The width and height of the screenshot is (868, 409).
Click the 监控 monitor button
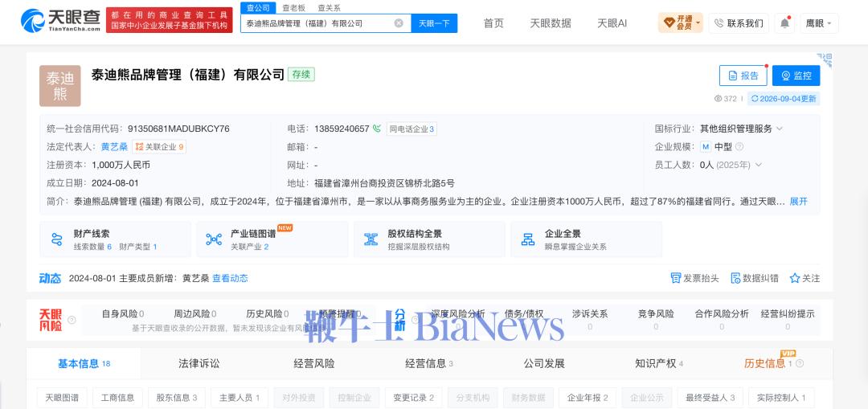pos(796,76)
